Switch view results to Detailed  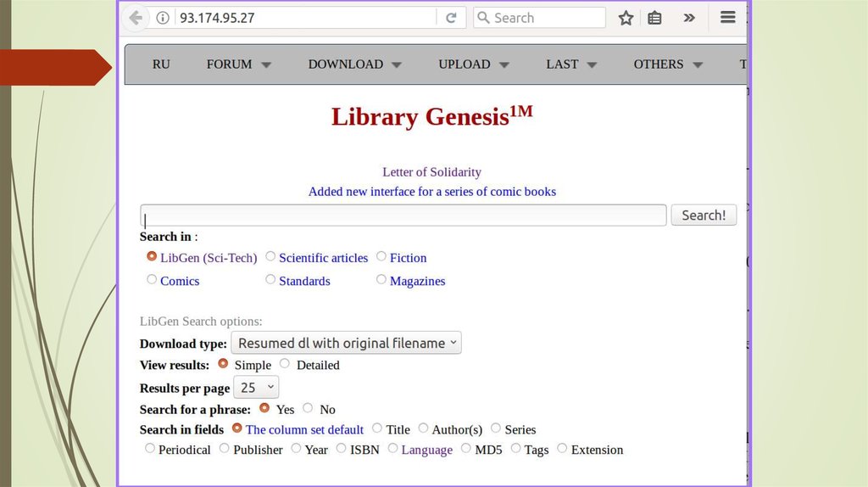[285, 364]
